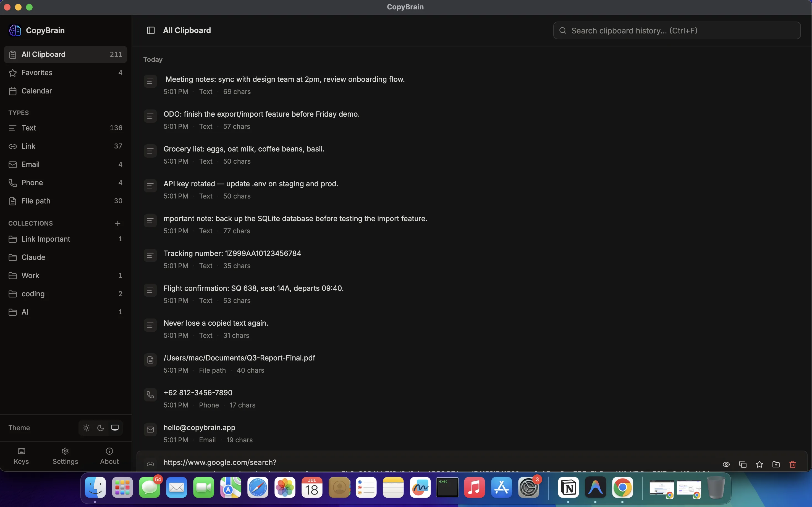Click the file icon beside Q3-Report path
The image size is (812, 507).
(x=150, y=360)
